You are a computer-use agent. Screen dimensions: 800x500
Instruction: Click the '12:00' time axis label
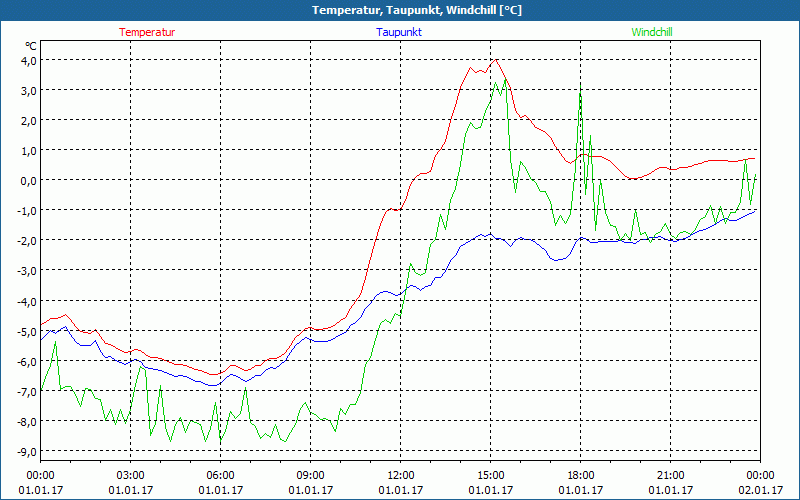coord(401,476)
